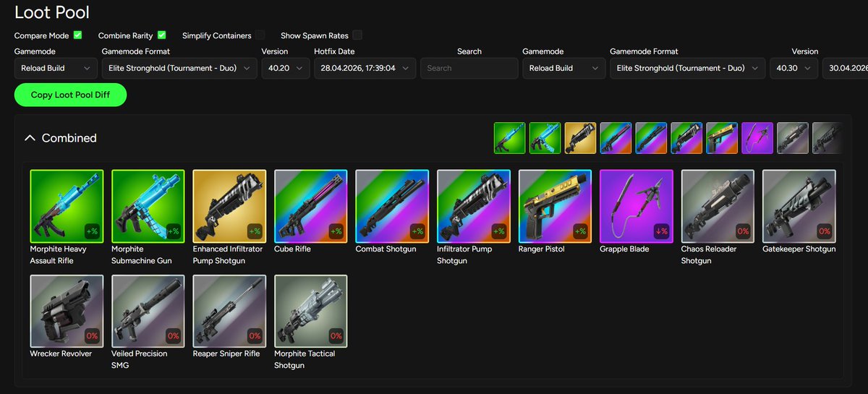Select the Morphite Heavy Assault Rifle card

pos(67,206)
